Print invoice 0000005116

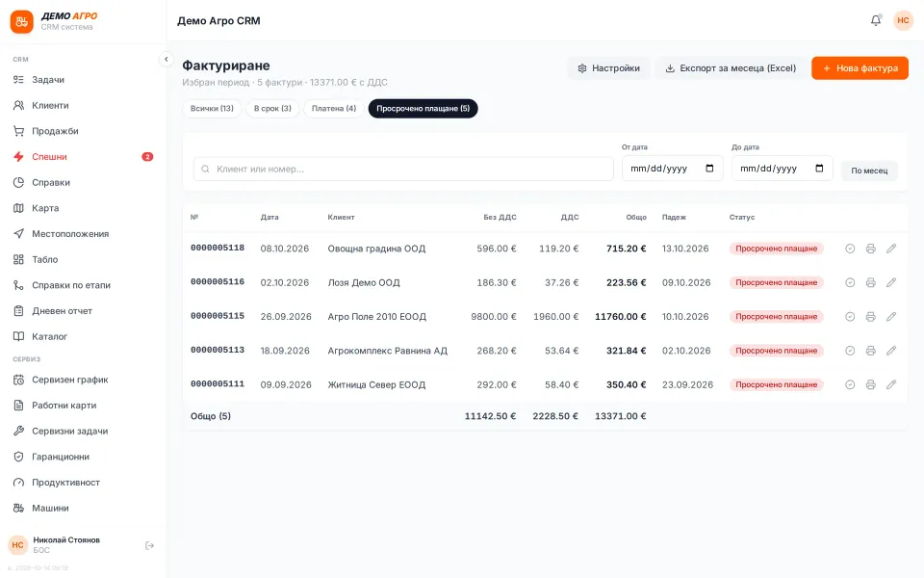tap(870, 282)
